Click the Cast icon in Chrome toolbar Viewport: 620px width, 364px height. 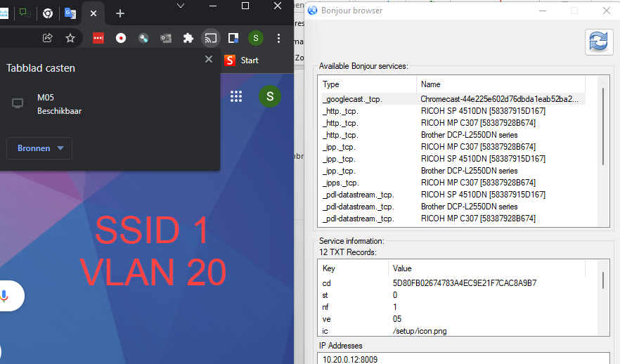pos(209,38)
